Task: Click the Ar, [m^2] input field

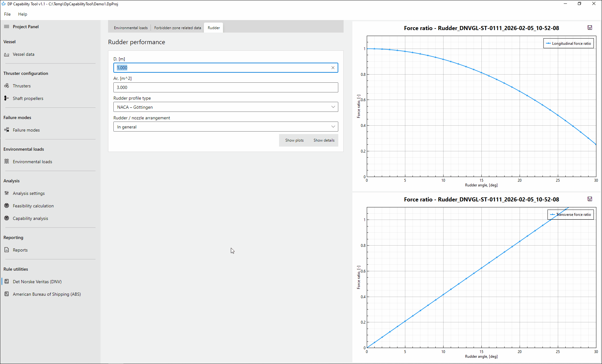Action: click(x=226, y=87)
